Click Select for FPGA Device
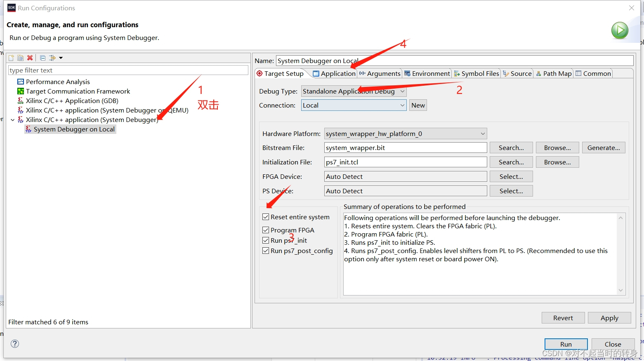 [x=511, y=176]
